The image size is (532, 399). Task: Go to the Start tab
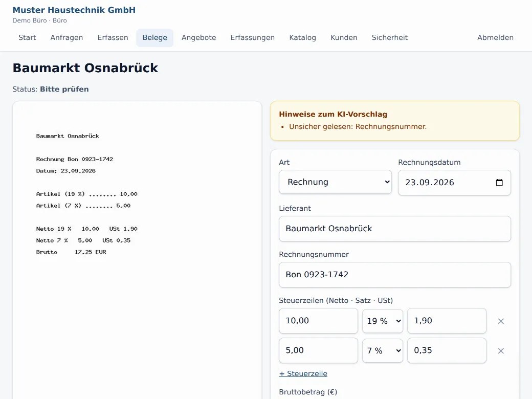coord(27,38)
